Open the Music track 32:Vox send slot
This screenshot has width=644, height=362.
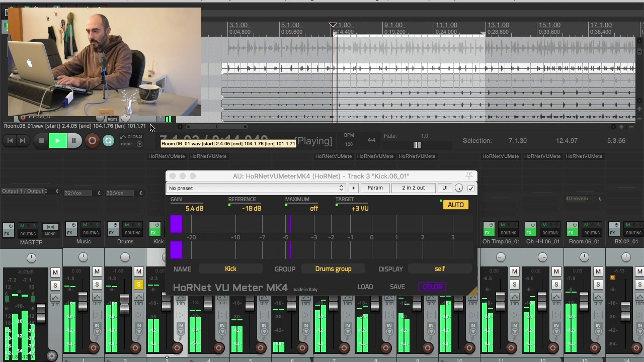tap(83, 193)
